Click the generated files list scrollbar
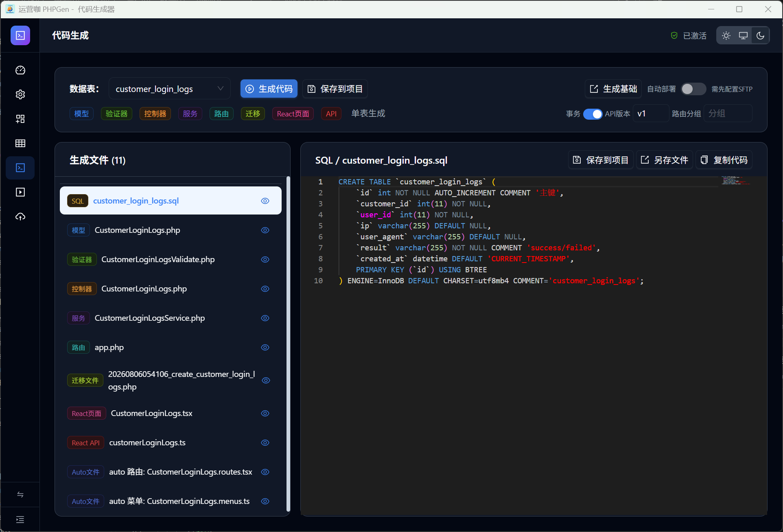Image resolution: width=783 pixels, height=532 pixels. (x=288, y=344)
